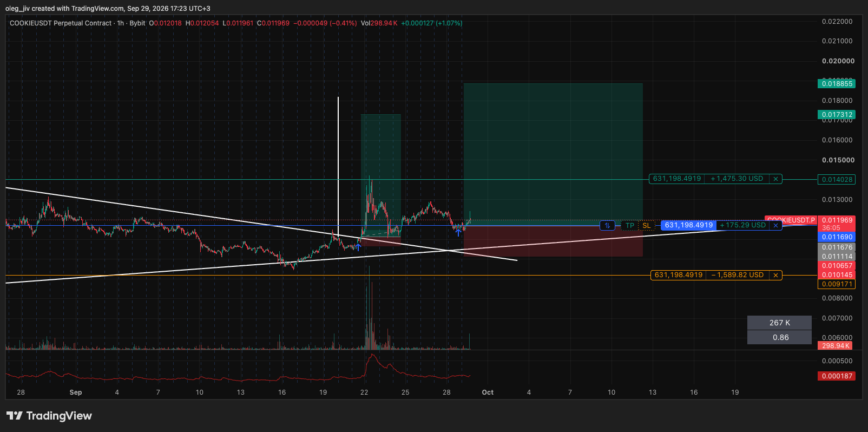
Task: Click the TP button on the position line
Action: pos(630,225)
